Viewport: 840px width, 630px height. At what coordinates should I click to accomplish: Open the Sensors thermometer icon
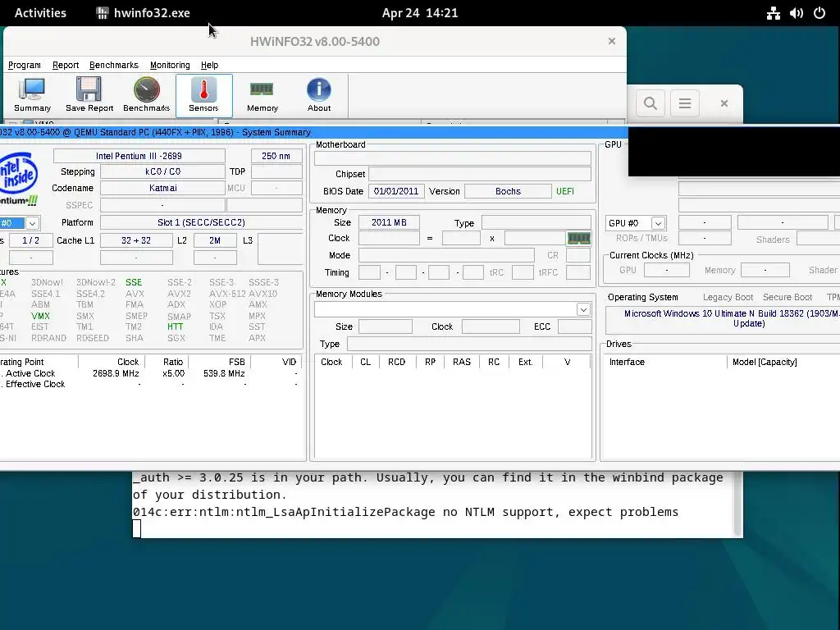click(203, 95)
